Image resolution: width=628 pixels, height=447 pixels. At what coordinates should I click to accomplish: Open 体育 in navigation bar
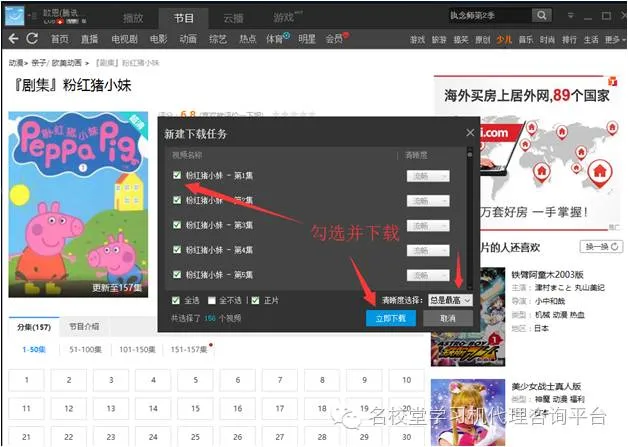click(275, 39)
